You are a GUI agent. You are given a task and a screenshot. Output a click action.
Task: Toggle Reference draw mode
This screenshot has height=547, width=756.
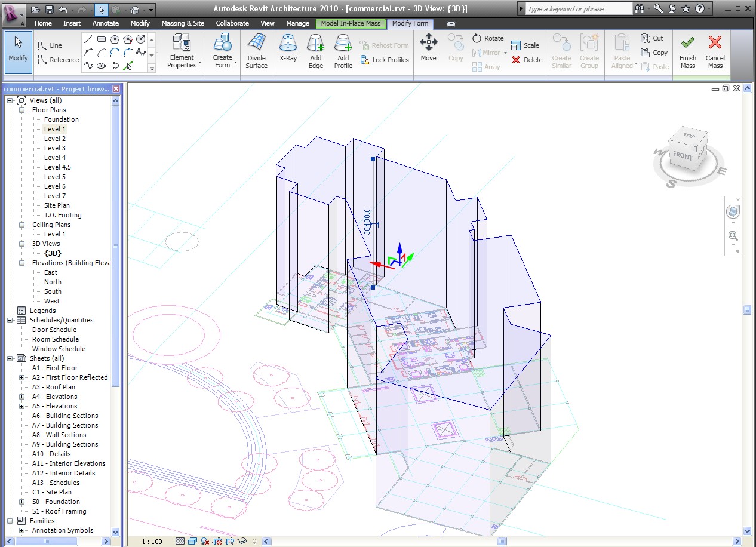(x=58, y=60)
